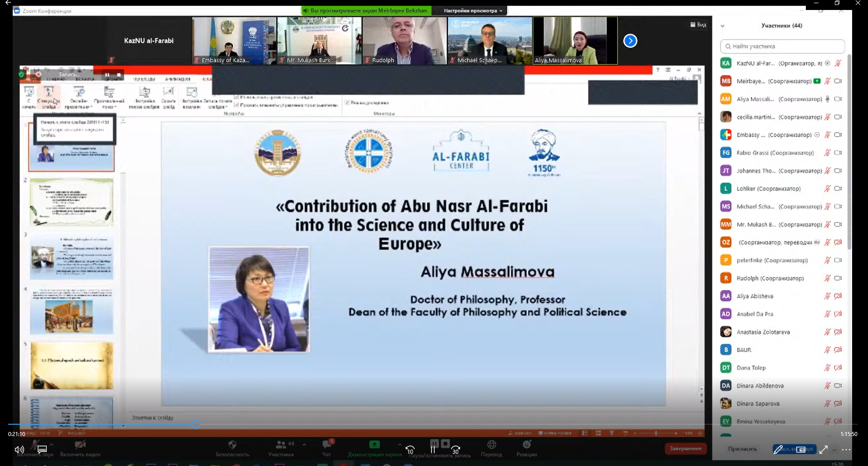
Task: Select Michael Schaep's video tile
Action: click(490, 41)
